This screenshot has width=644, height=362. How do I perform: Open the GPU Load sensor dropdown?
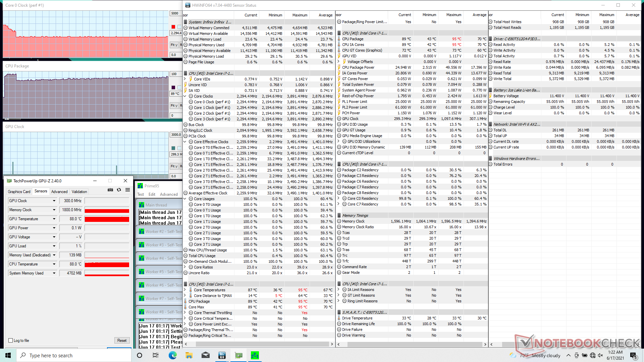(x=54, y=246)
